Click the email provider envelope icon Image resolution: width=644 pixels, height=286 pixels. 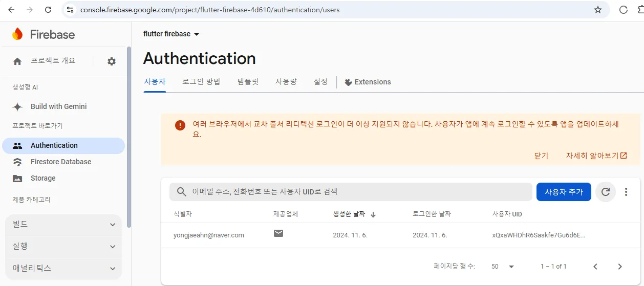pos(278,234)
